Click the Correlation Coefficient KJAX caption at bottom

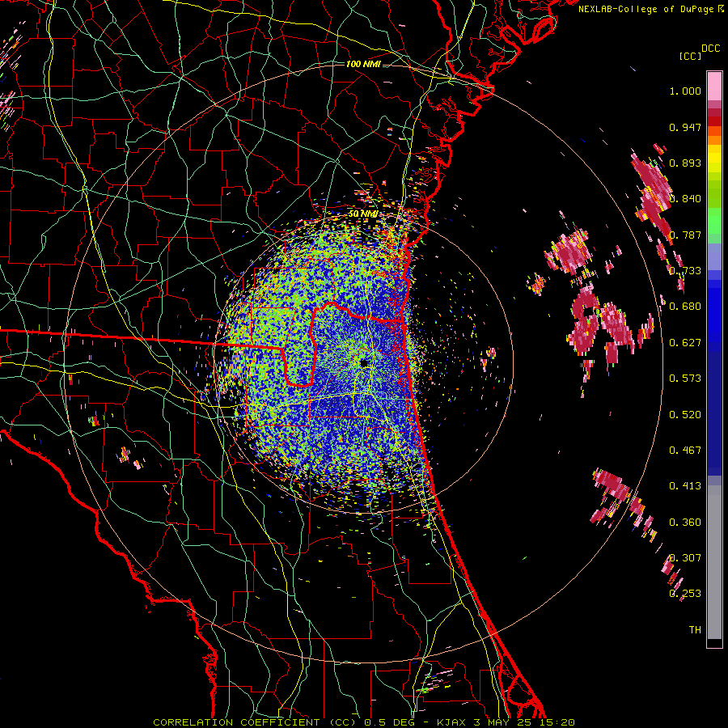tap(364, 722)
